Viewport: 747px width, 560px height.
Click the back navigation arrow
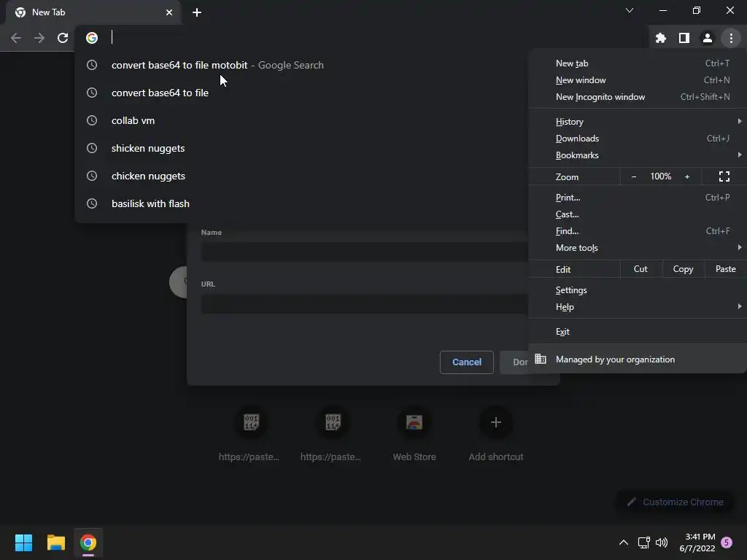pos(16,38)
